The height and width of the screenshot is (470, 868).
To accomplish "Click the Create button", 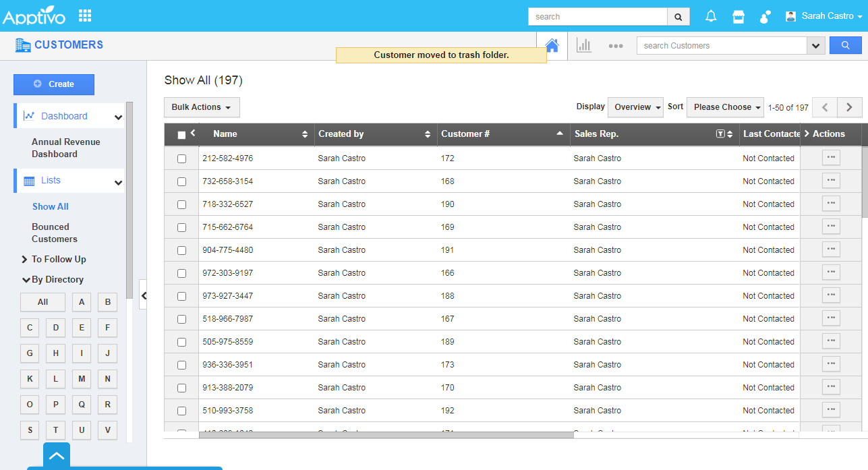I will (54, 84).
